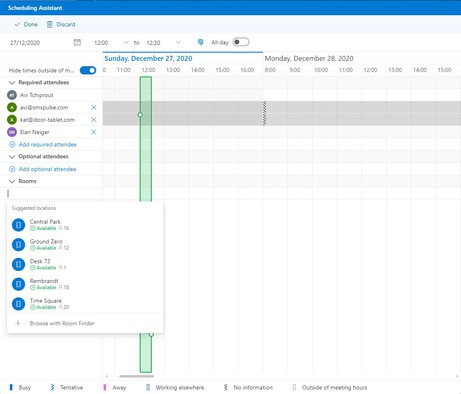
Task: Collapse the Required attendees section
Action: click(12, 82)
